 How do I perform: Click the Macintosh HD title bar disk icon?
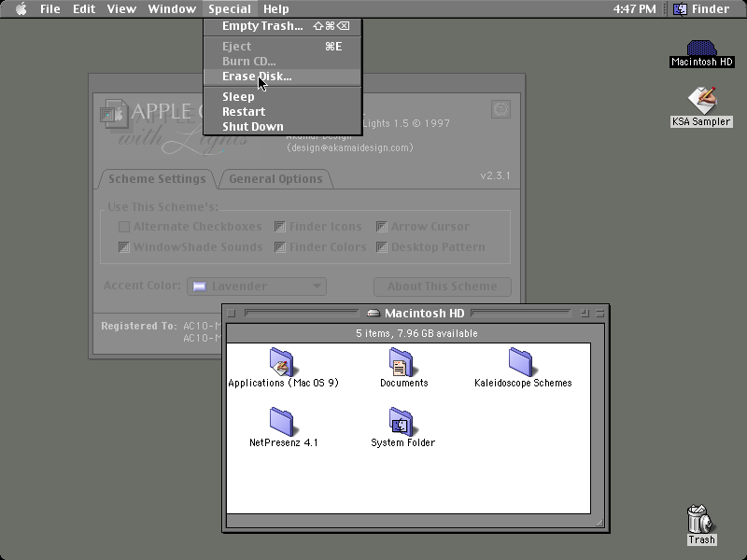coord(373,314)
